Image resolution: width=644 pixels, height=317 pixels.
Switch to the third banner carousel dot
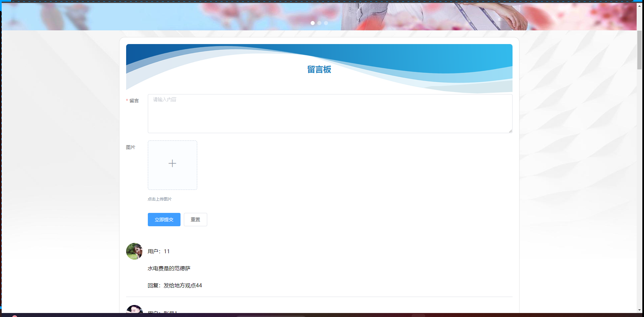click(326, 23)
